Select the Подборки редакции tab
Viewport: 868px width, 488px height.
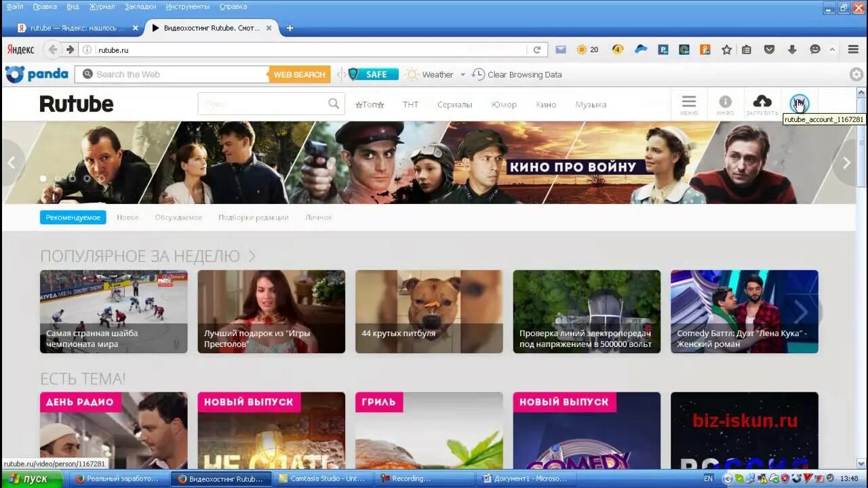254,218
